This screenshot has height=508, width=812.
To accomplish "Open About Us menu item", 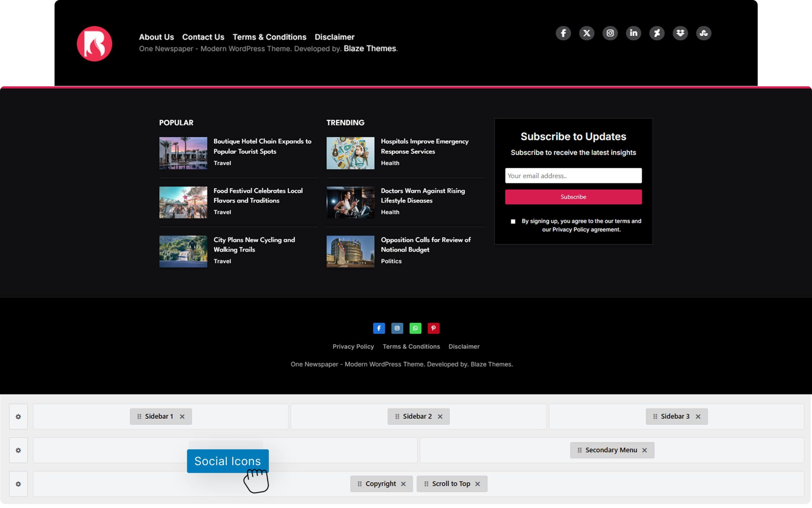I will point(156,37).
